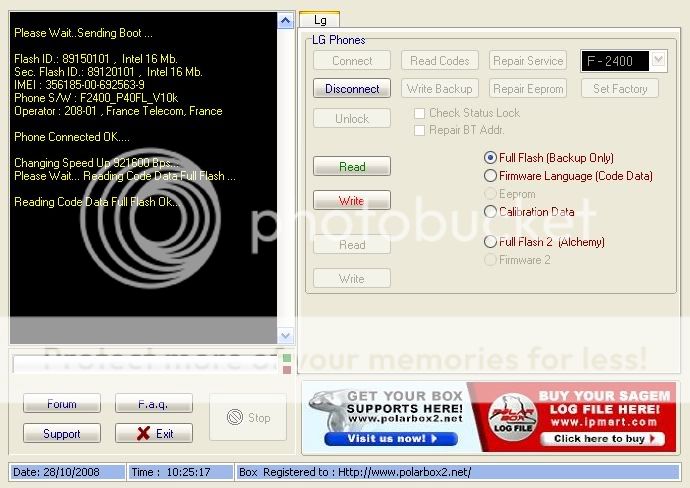Click the Write Backup button
Viewport: 690px width, 488px height.
pos(440,88)
